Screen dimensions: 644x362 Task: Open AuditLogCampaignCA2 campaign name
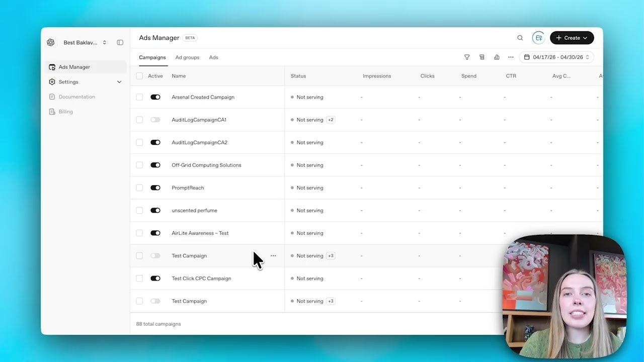[x=199, y=142]
